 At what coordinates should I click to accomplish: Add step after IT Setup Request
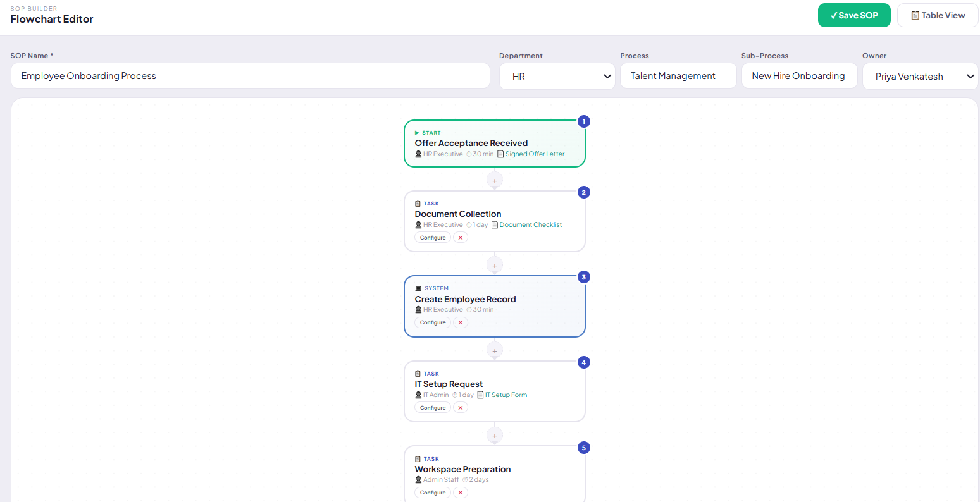pos(495,436)
